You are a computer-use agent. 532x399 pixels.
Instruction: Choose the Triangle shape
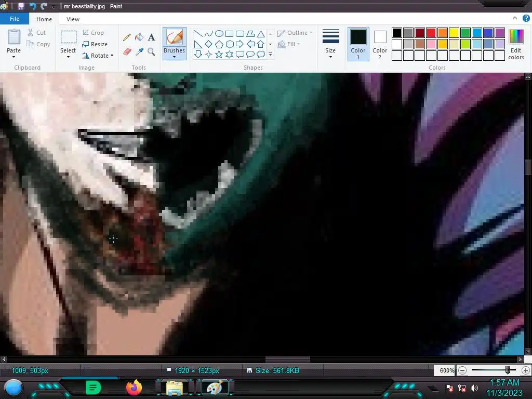[261, 34]
